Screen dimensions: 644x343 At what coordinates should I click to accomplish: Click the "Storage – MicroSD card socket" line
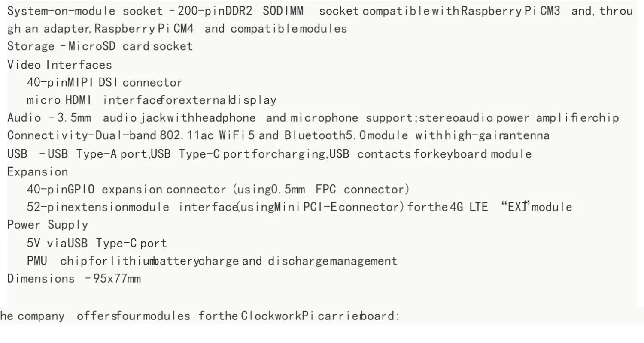tap(100, 46)
